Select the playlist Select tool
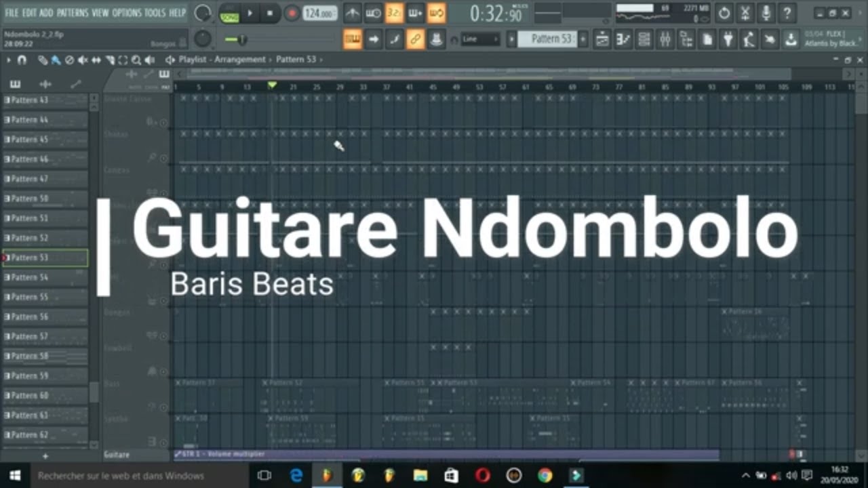 (x=123, y=60)
